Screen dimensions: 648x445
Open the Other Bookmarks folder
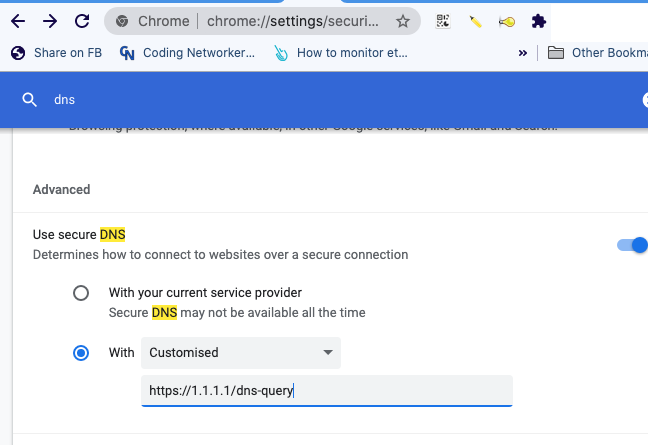tap(598, 53)
